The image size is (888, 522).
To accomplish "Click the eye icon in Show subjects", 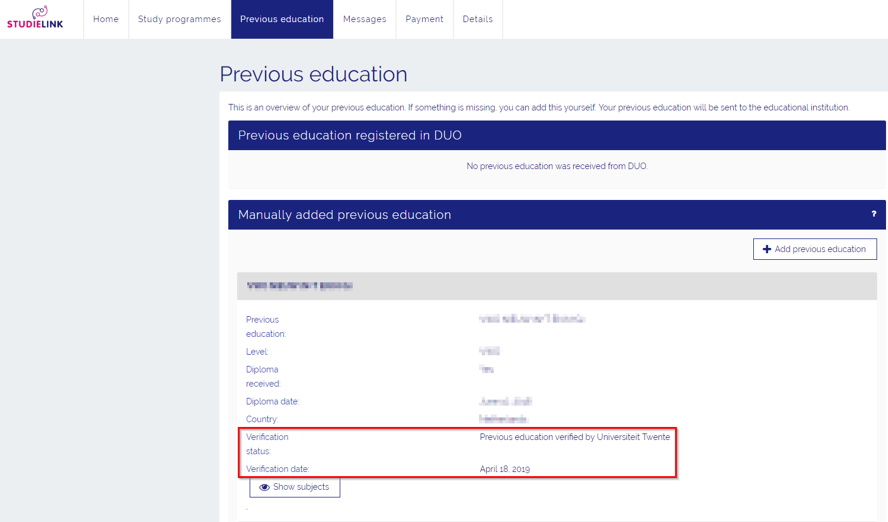I will point(264,487).
